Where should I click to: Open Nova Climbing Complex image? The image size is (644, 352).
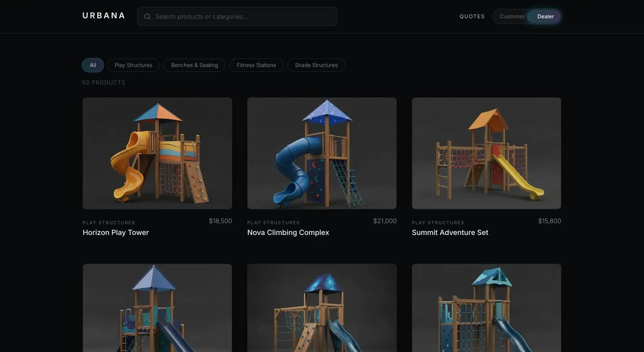click(322, 153)
